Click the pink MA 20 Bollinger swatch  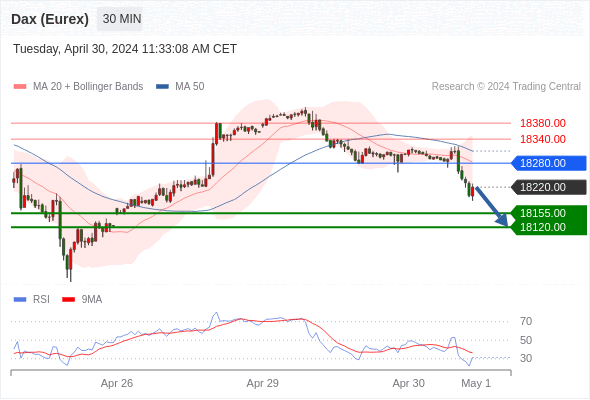point(20,87)
